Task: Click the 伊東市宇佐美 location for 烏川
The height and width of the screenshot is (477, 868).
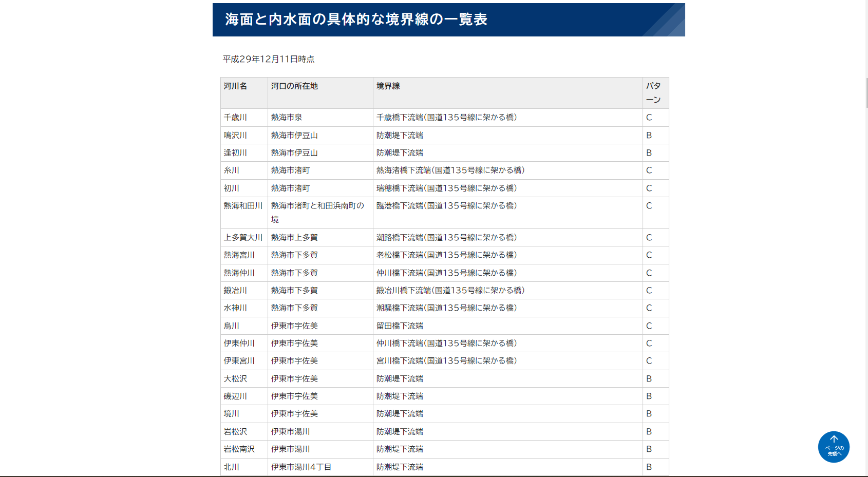Action: (294, 326)
